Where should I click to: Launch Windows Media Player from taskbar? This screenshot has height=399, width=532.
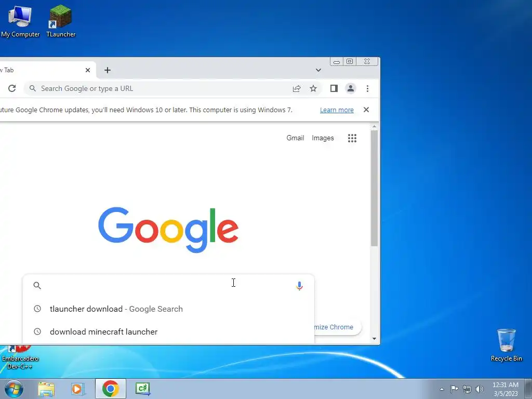coord(78,389)
